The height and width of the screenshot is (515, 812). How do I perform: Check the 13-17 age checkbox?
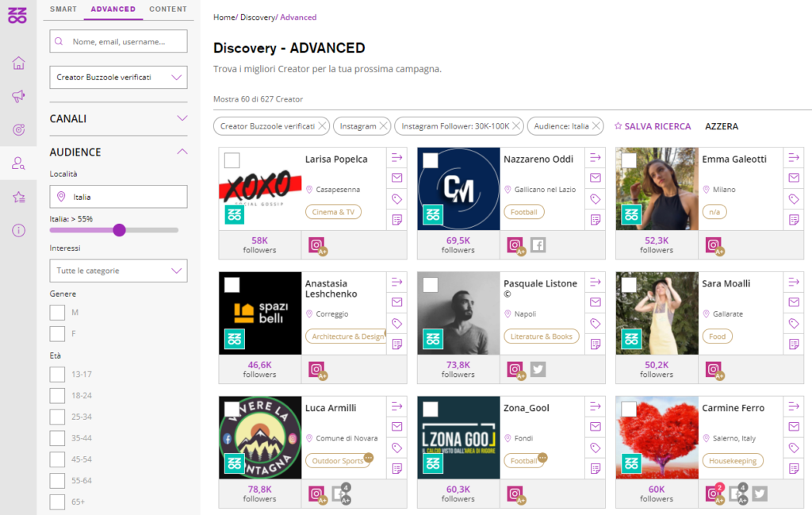[57, 374]
